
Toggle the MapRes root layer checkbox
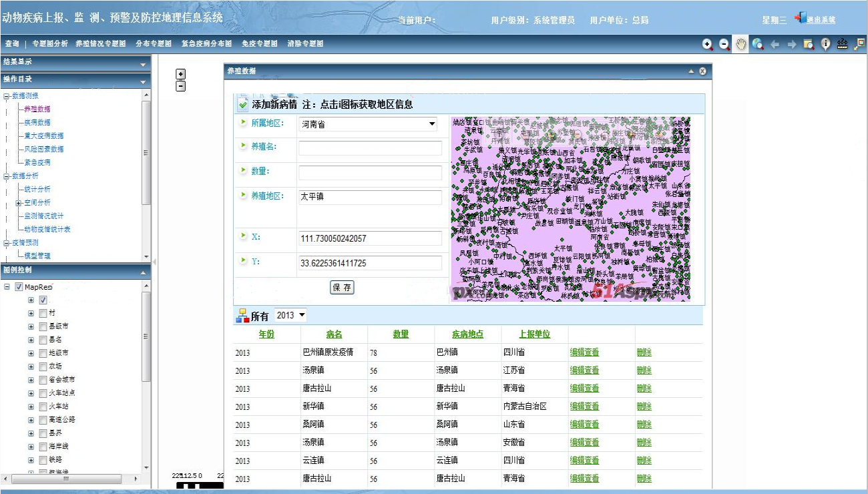(19, 286)
